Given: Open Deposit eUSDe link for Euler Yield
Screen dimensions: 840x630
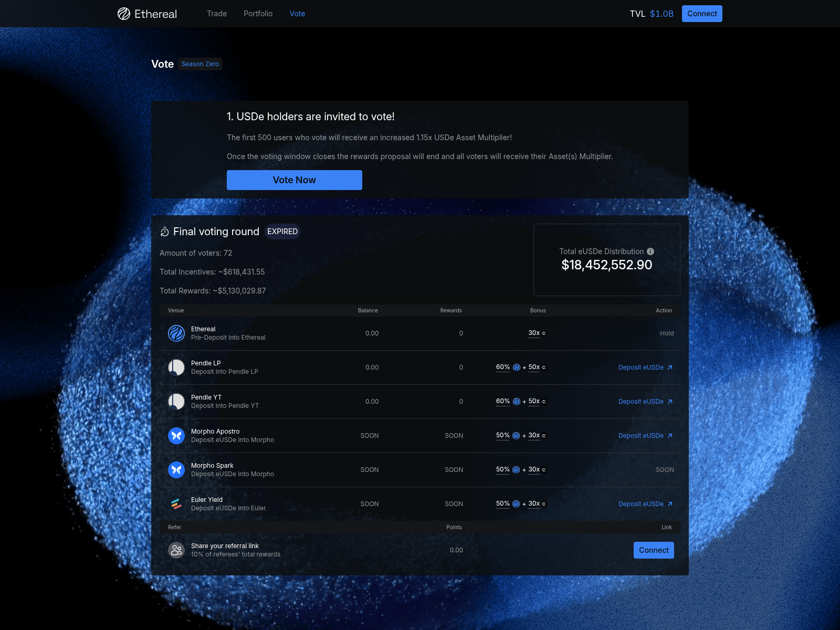Looking at the screenshot, I should pos(646,504).
